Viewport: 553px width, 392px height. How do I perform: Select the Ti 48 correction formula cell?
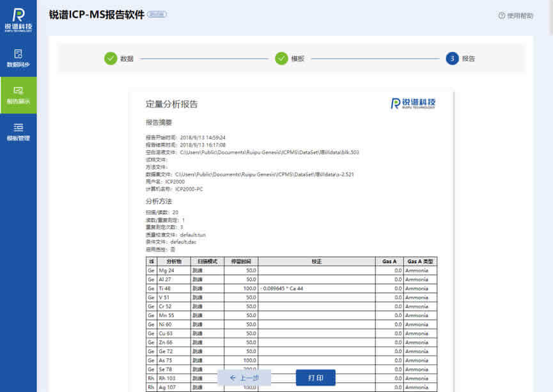[316, 288]
